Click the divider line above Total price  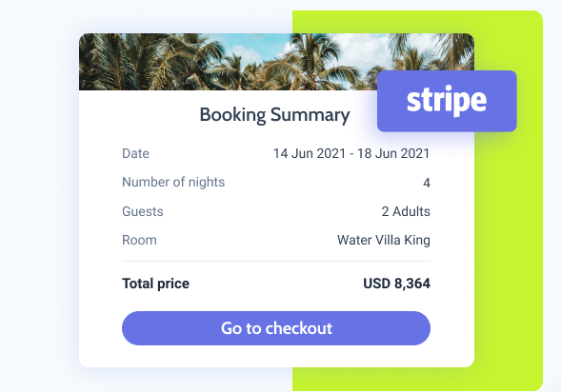tap(276, 262)
